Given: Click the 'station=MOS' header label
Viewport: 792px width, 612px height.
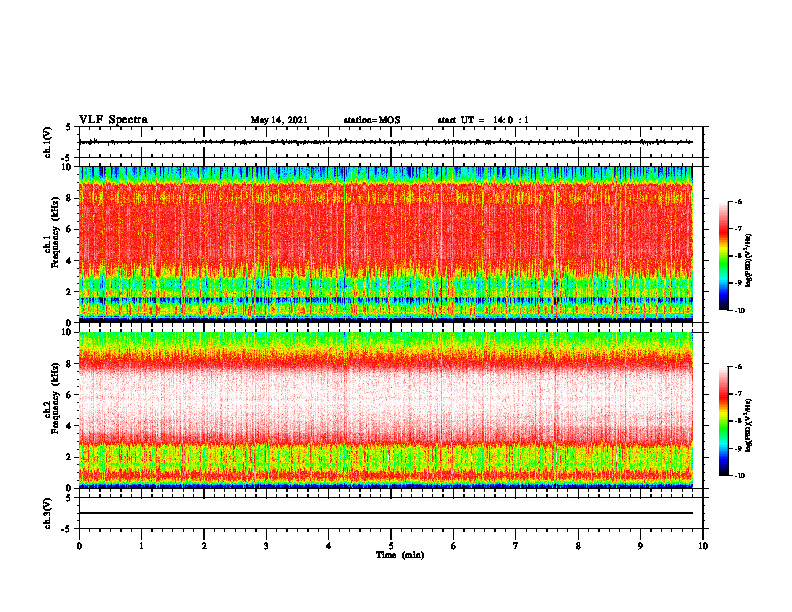Looking at the screenshot, I should (372, 120).
